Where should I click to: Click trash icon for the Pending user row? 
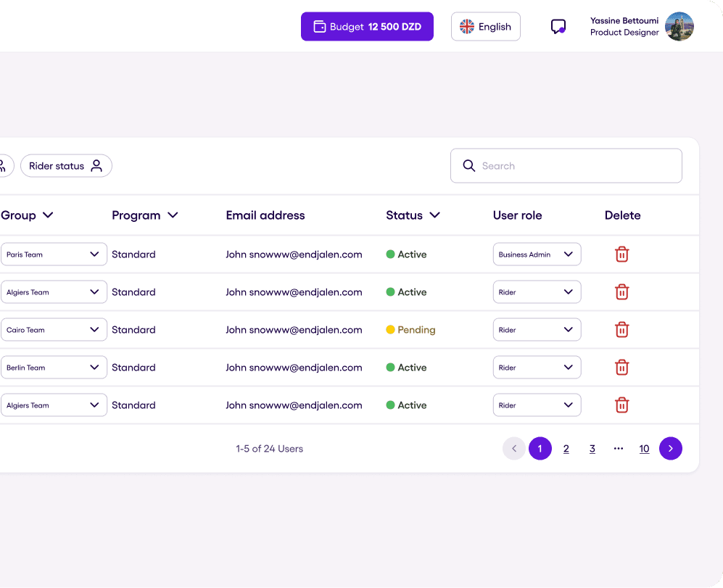point(621,330)
